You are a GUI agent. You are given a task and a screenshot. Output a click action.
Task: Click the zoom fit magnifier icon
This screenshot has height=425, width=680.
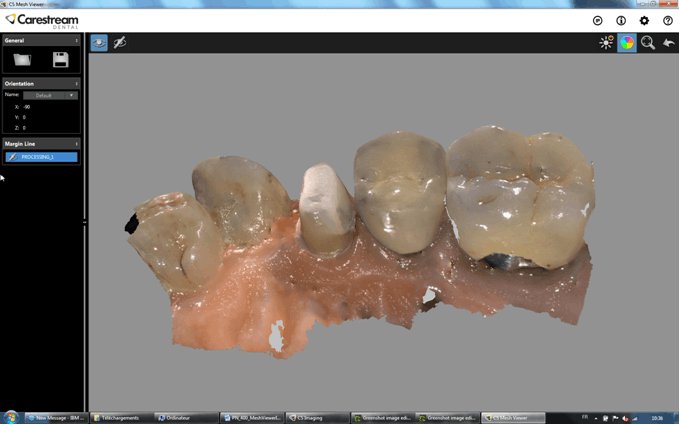(648, 43)
